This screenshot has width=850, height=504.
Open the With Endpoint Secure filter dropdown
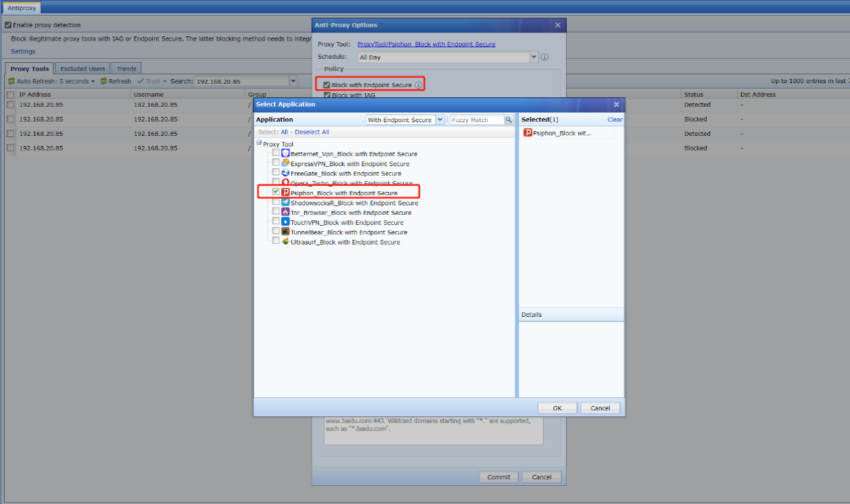click(x=440, y=120)
